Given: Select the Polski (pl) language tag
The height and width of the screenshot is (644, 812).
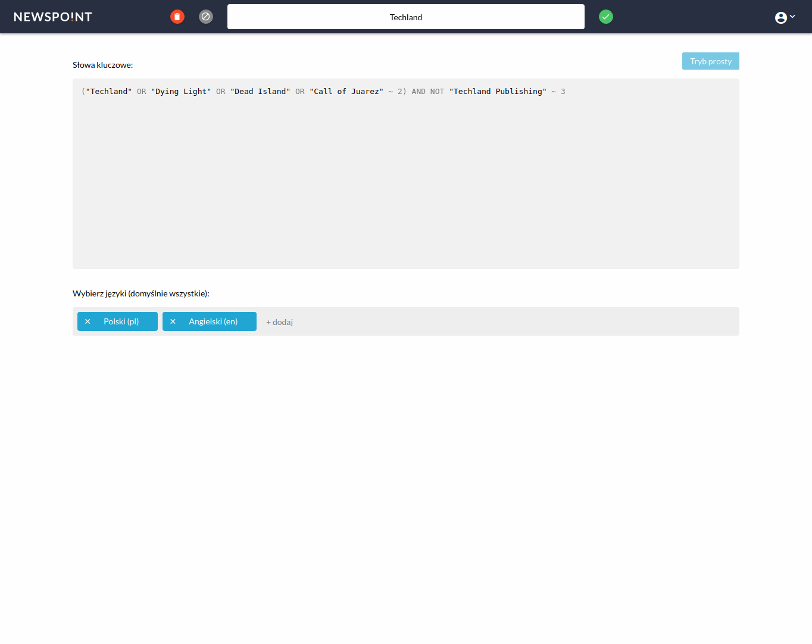Looking at the screenshot, I should pyautogui.click(x=121, y=321).
